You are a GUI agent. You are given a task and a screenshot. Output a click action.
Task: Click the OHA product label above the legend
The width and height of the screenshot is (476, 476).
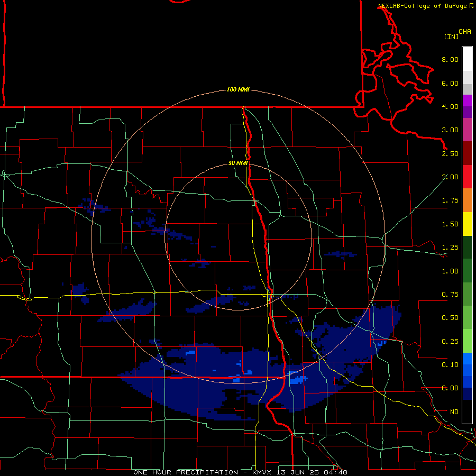(465, 32)
